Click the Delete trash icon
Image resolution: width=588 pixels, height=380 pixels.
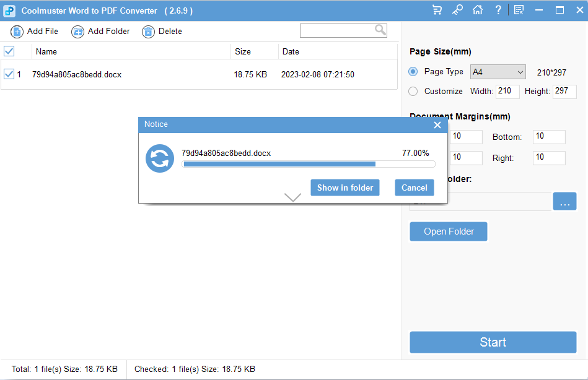click(148, 32)
